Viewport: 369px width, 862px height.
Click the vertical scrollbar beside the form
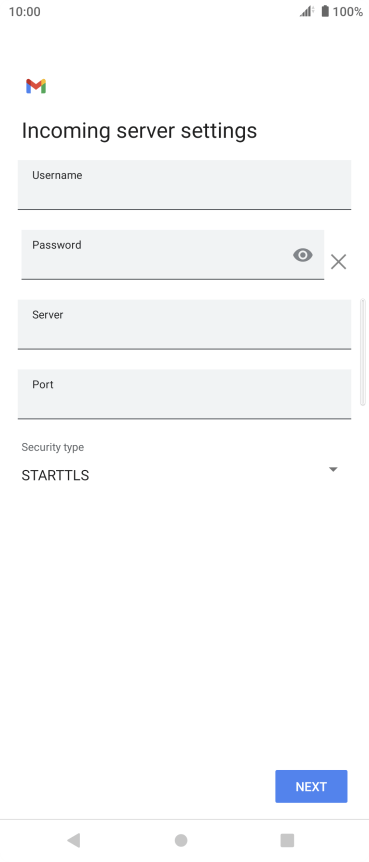click(x=362, y=352)
